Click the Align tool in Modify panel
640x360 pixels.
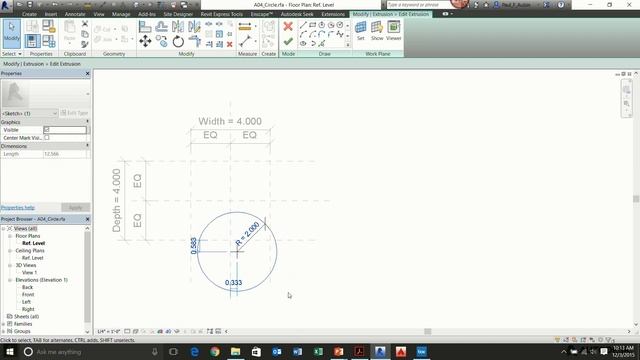pos(145,27)
